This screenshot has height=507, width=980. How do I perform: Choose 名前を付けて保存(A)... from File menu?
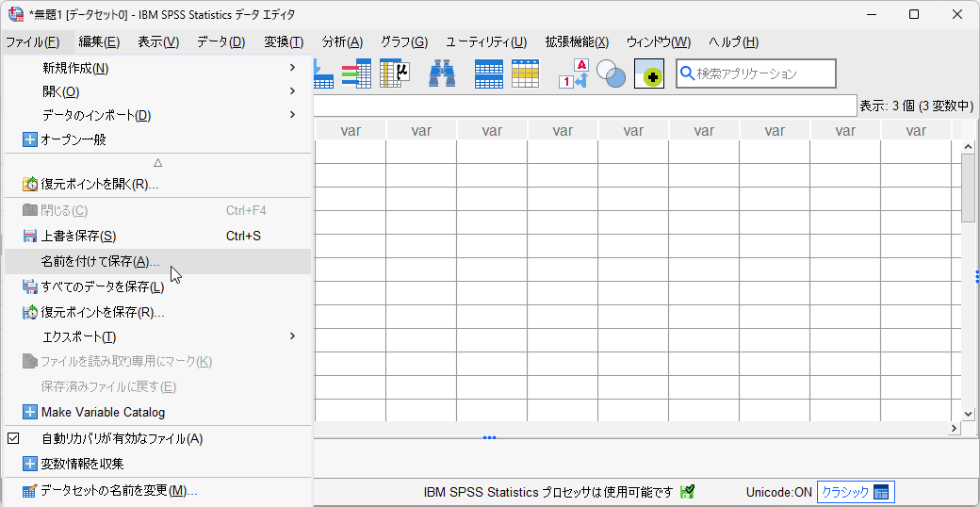(x=157, y=261)
